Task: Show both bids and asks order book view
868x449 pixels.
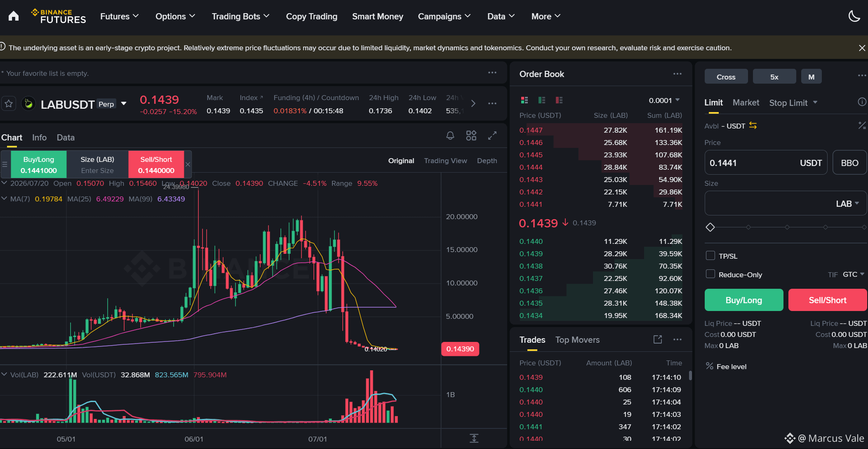Action: [x=525, y=100]
